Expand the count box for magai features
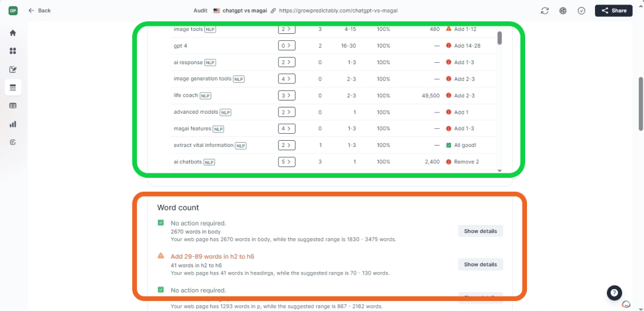Screen dimensions: 644x311 tap(286, 128)
